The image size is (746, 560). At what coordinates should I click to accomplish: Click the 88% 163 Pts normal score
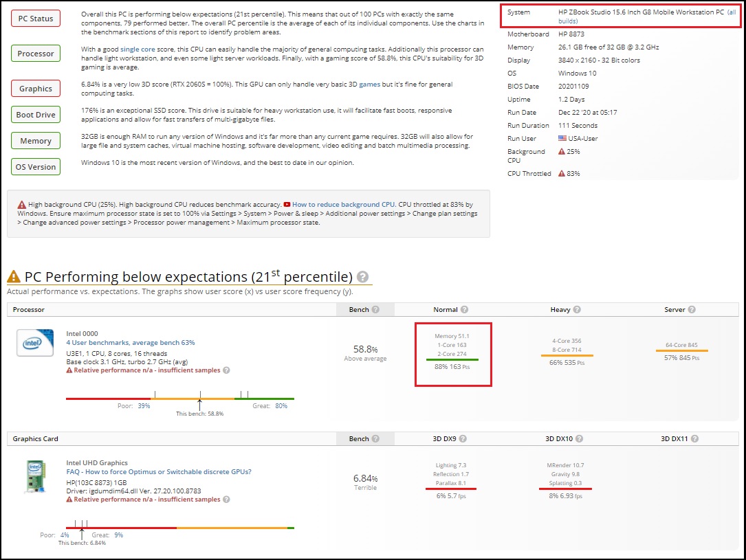pyautogui.click(x=452, y=367)
